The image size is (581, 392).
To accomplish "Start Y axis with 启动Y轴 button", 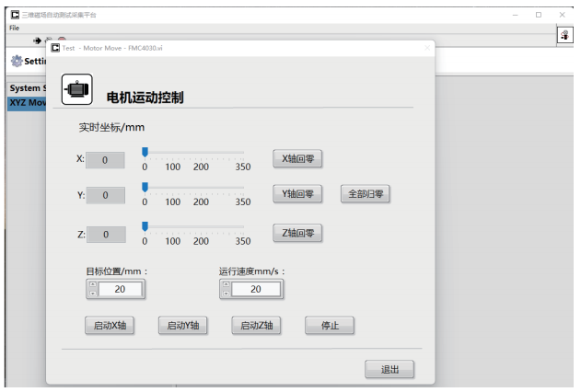I will (182, 326).
